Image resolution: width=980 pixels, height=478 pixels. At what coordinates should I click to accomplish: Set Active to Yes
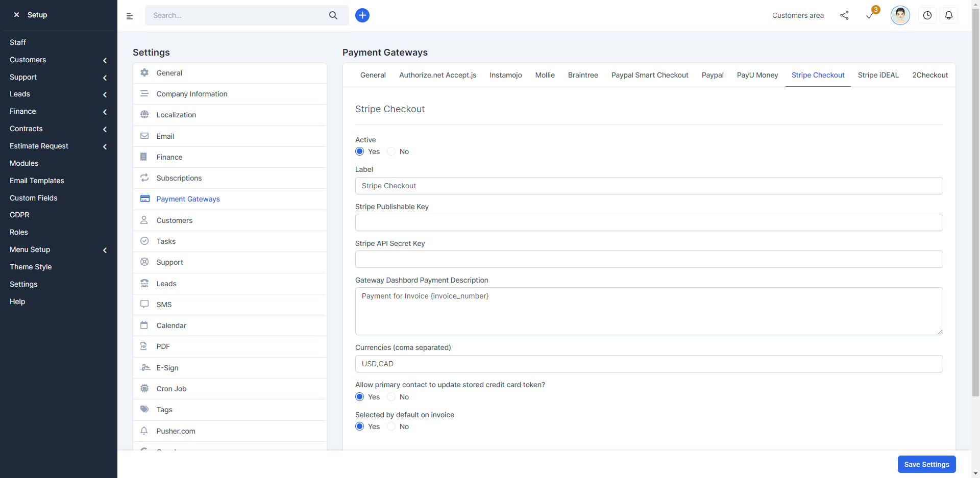tap(360, 152)
